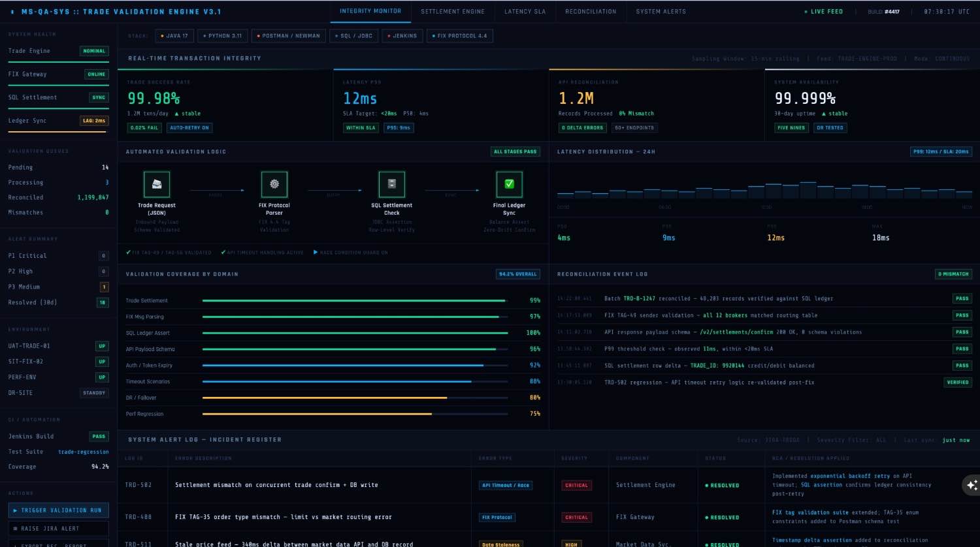
Task: Open the SQL Settlement Check stage icon
Action: (392, 185)
